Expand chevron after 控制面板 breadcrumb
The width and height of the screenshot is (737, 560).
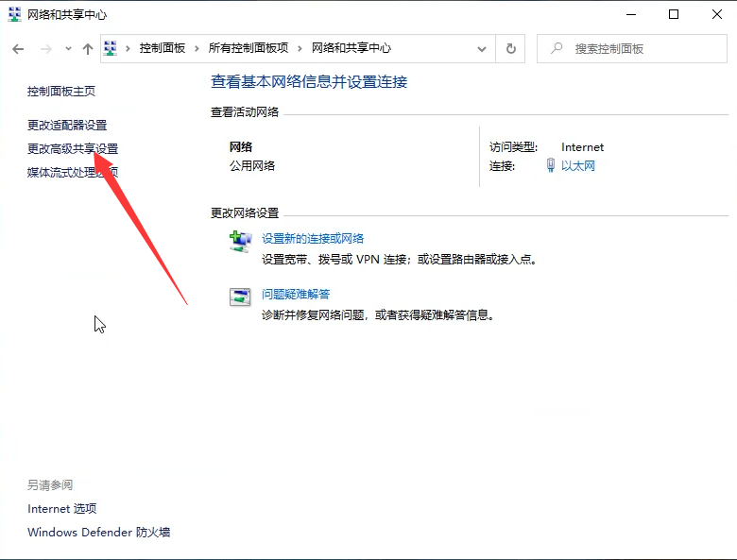click(197, 48)
